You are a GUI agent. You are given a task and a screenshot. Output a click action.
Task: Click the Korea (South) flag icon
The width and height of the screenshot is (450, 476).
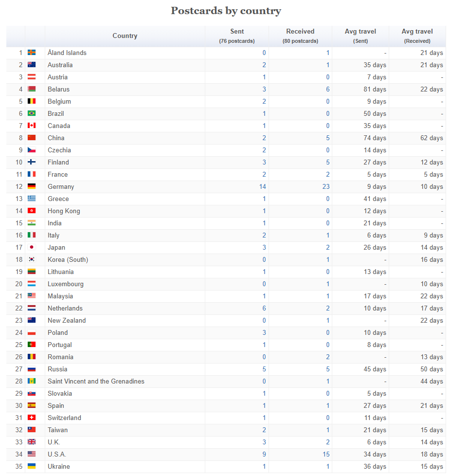[x=32, y=259]
